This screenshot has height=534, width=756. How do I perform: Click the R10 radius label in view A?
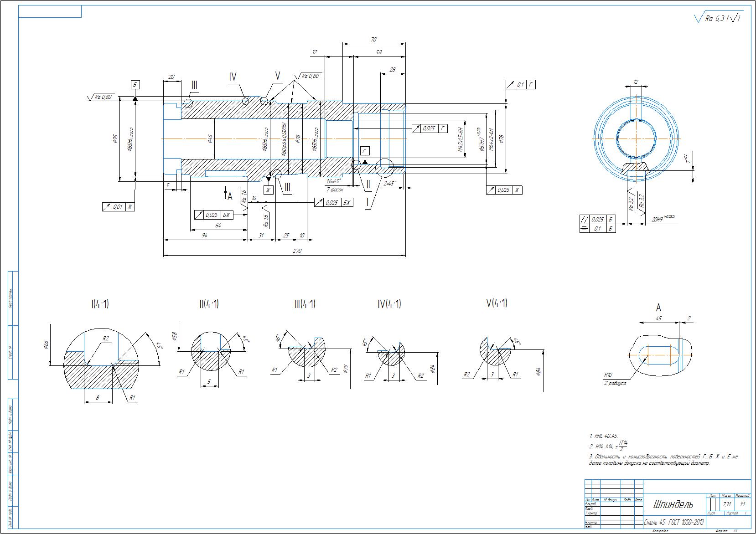(x=608, y=375)
